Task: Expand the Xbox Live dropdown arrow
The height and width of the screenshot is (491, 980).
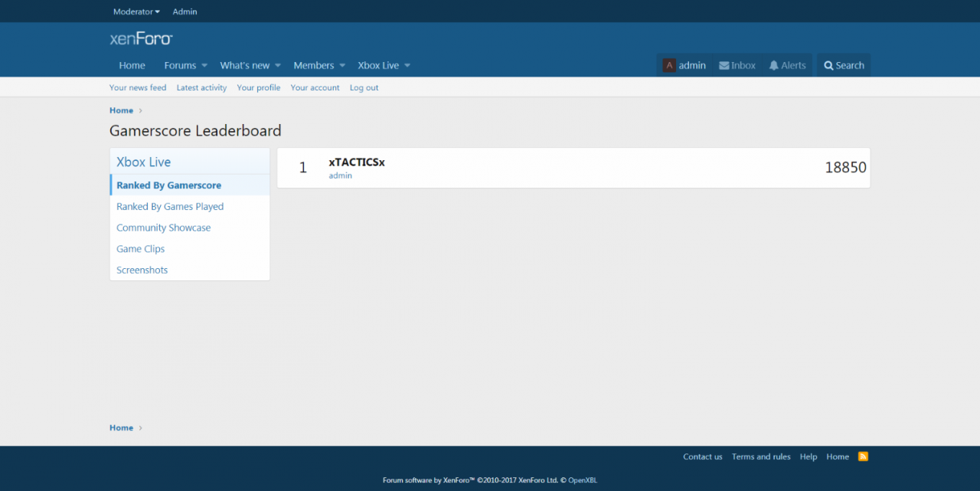Action: click(x=407, y=66)
